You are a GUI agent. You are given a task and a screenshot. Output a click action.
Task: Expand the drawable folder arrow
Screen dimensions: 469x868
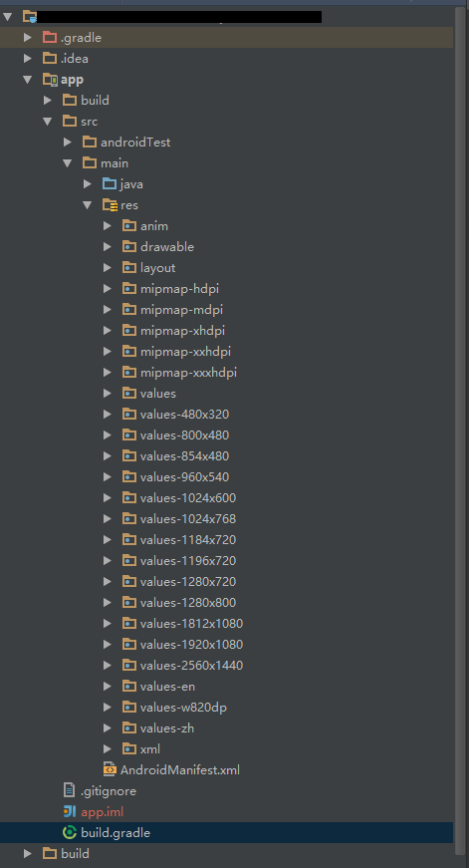click(x=108, y=247)
